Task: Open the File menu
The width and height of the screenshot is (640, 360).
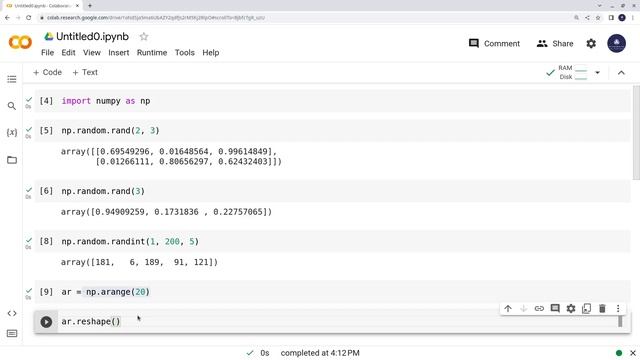Action: (47, 53)
